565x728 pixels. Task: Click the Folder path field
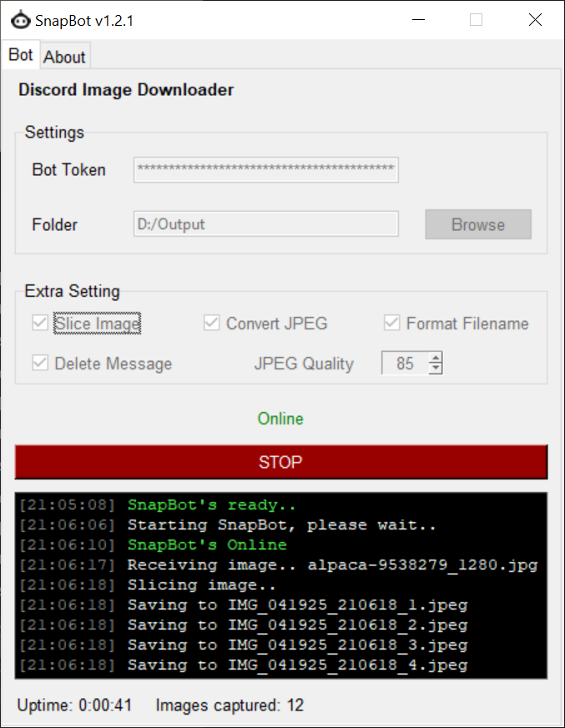[x=265, y=224]
